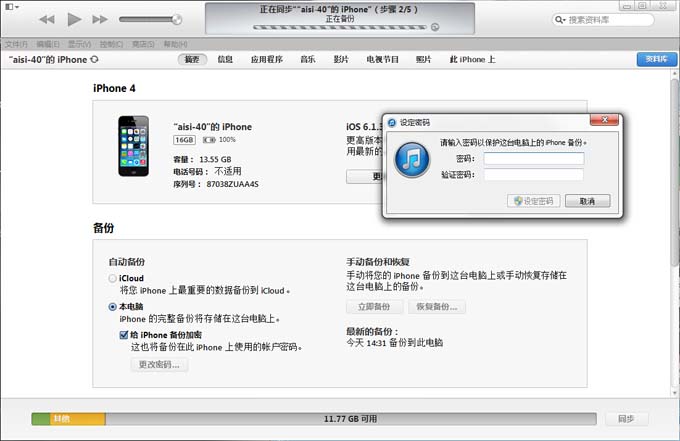Click the 11.77 GB free space label
680x441 pixels.
pos(350,419)
